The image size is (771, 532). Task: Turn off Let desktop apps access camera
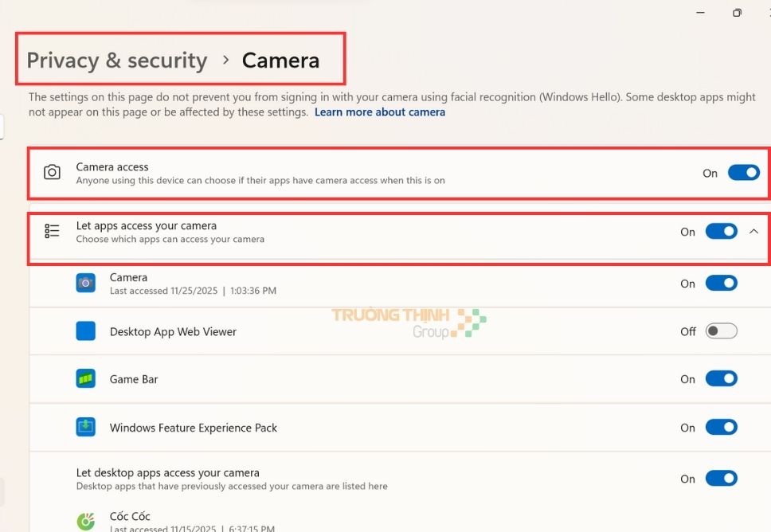coord(721,479)
